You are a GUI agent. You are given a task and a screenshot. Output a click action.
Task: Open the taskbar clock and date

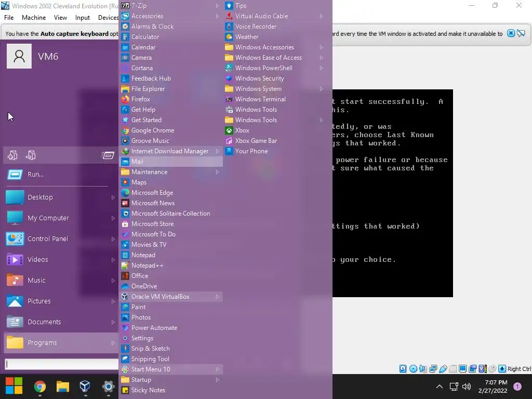pyautogui.click(x=493, y=387)
